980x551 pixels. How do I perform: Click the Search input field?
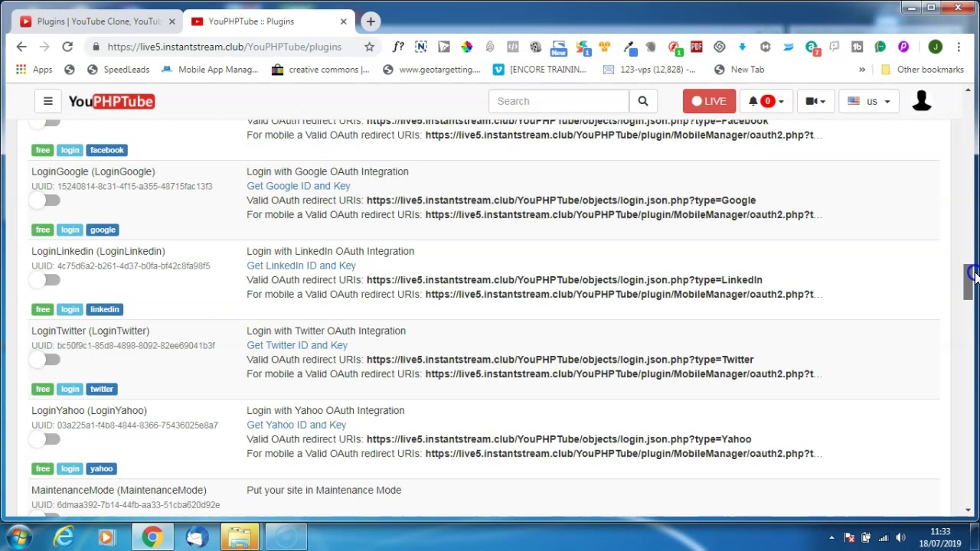point(558,101)
